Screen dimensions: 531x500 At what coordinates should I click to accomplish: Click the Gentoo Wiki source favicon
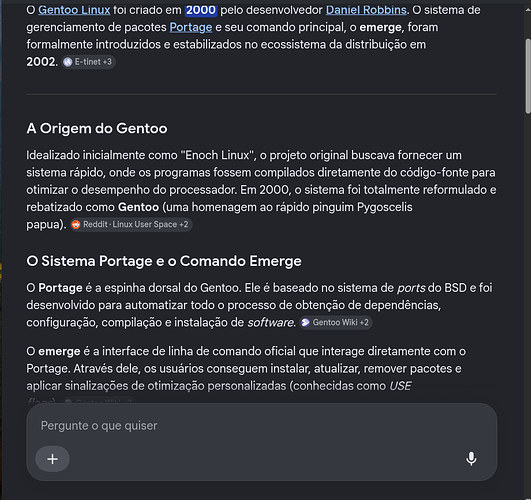305,322
